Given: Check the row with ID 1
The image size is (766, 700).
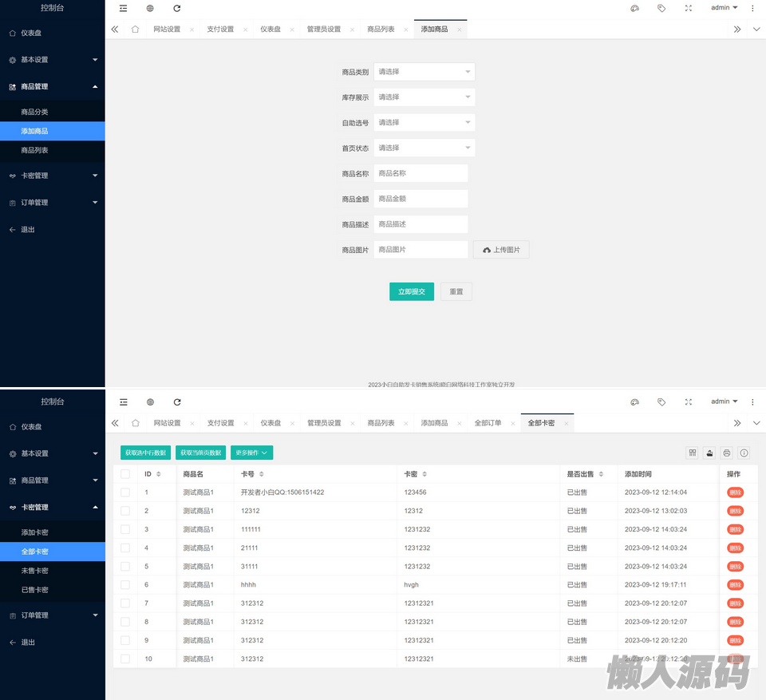Looking at the screenshot, I should [125, 492].
